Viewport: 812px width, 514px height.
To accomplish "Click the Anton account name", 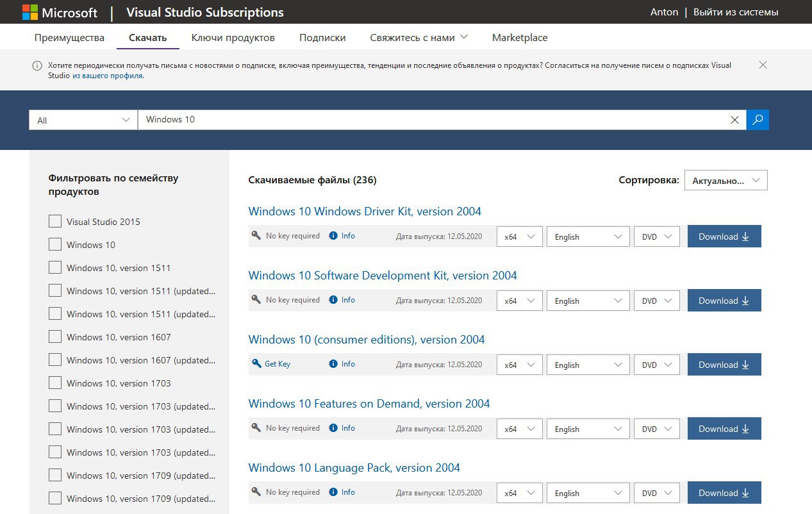I will pos(664,12).
